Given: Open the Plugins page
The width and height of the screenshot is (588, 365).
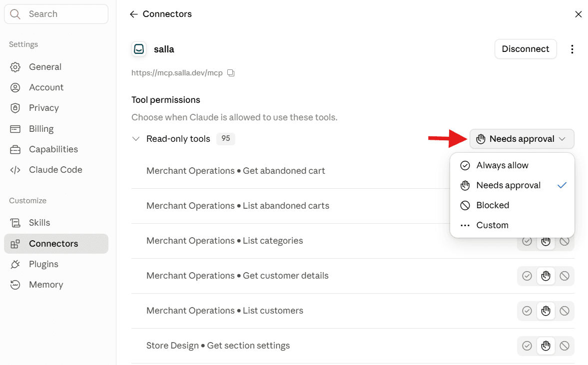Looking at the screenshot, I should tap(56, 264).
